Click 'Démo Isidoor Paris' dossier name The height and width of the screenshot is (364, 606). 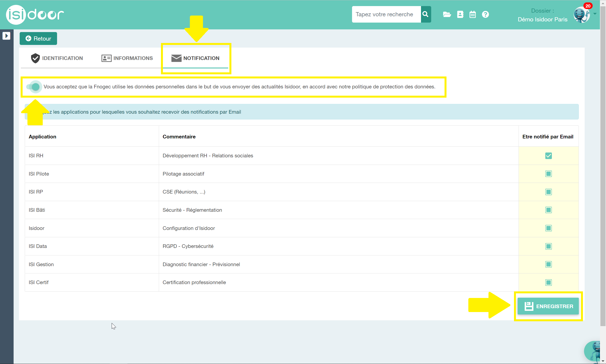click(x=542, y=19)
